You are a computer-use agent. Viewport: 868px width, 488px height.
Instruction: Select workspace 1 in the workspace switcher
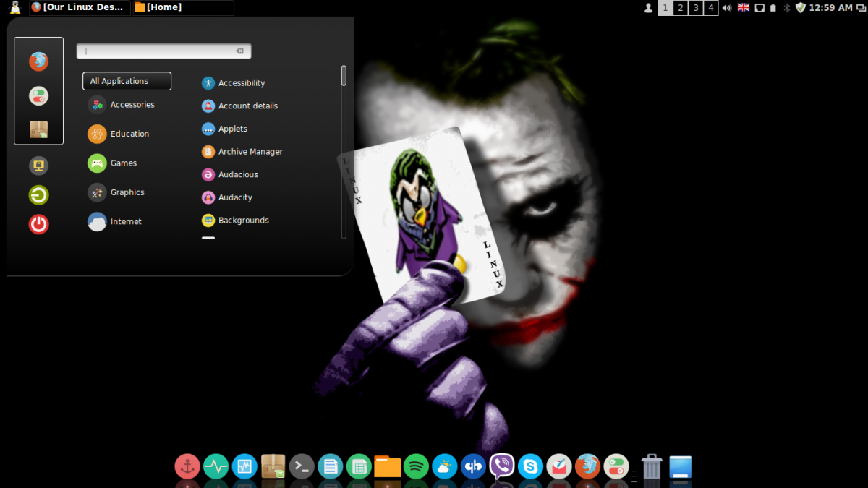click(665, 8)
